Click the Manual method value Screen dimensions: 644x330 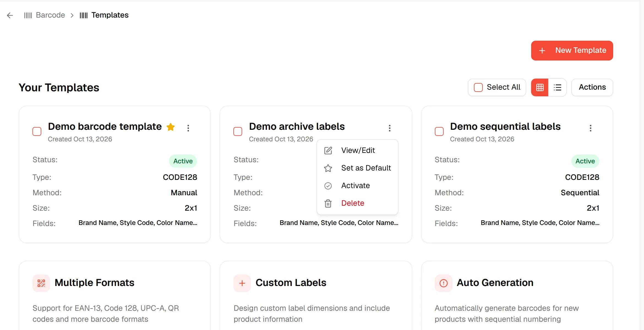coord(184,193)
